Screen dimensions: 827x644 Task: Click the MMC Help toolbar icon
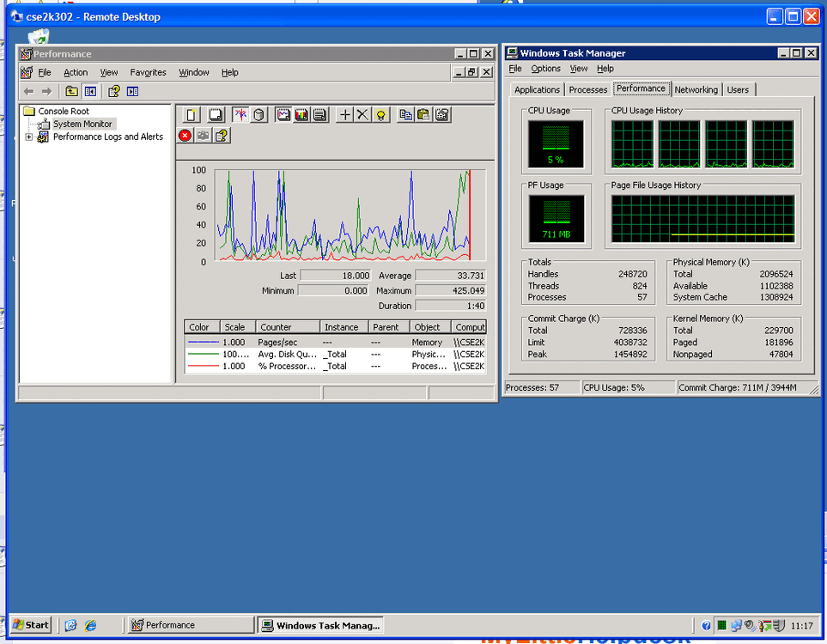(x=114, y=91)
